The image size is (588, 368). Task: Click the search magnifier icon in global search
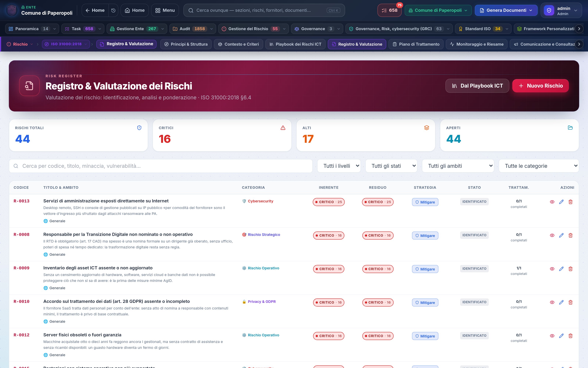click(x=191, y=10)
